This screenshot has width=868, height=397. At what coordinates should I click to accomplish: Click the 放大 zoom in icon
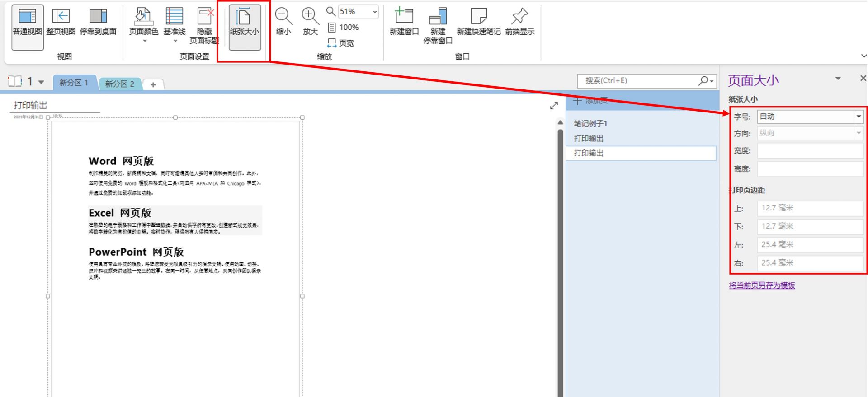tap(310, 22)
